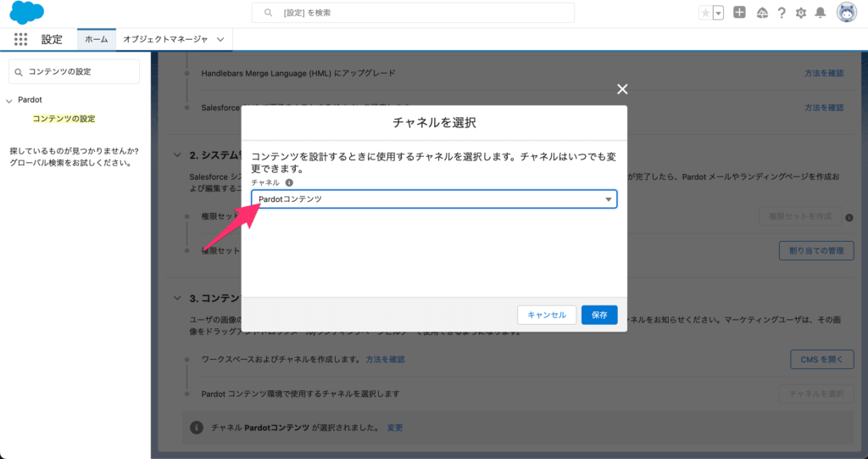
Task: Click the キャンセル button
Action: click(x=547, y=315)
